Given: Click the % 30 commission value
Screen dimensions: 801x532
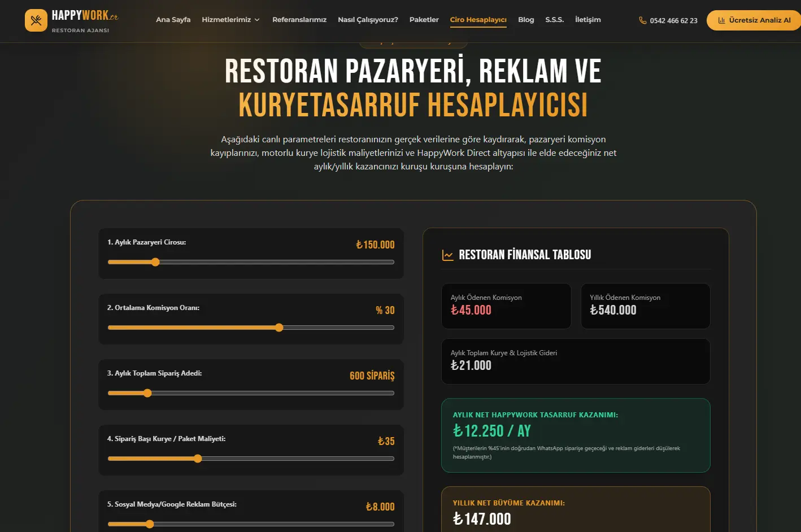Looking at the screenshot, I should click(385, 310).
